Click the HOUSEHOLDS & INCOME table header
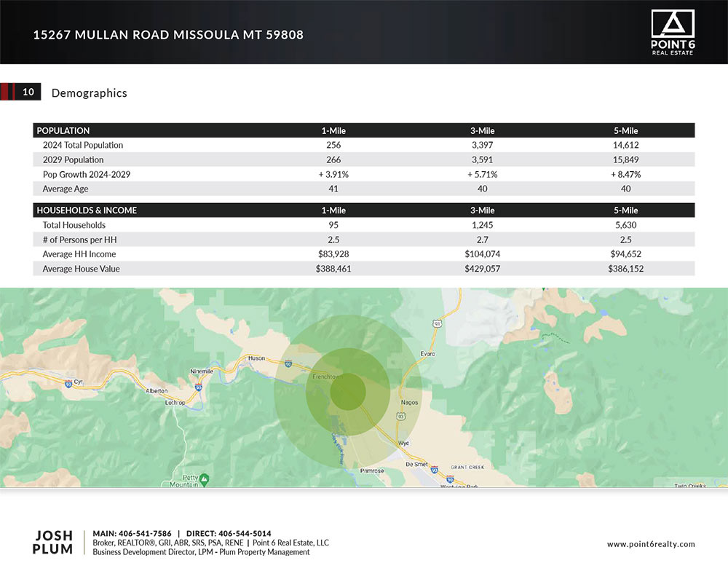Viewport: 728px width, 563px height. (x=87, y=210)
